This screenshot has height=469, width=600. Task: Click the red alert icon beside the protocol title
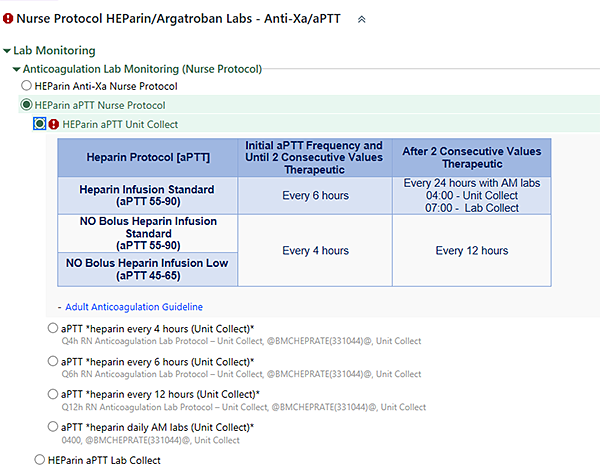(x=8, y=18)
